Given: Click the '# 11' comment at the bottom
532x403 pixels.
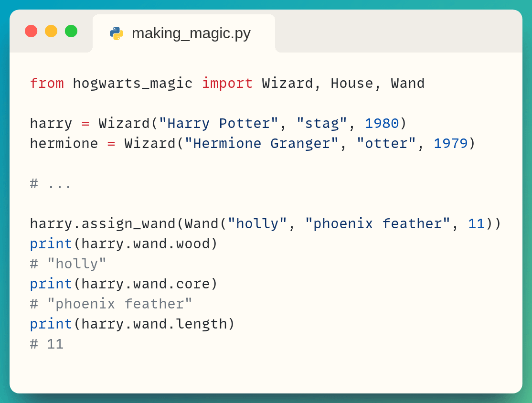Looking at the screenshot, I should point(46,344).
